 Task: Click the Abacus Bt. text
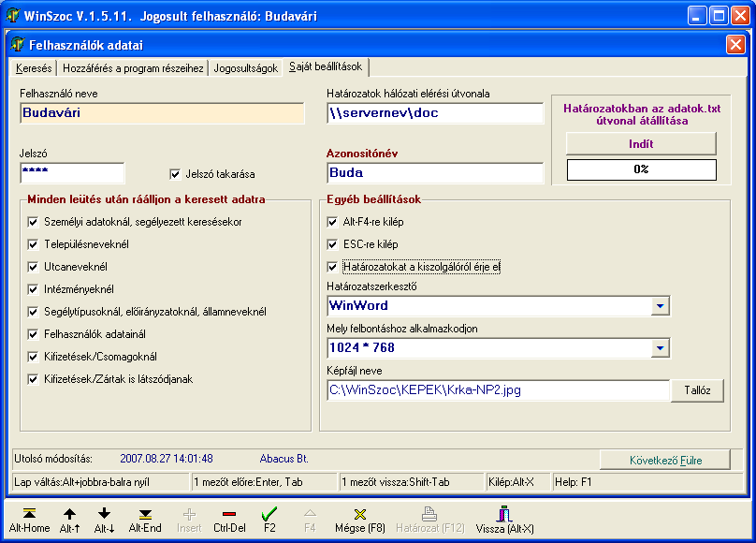pos(284,459)
